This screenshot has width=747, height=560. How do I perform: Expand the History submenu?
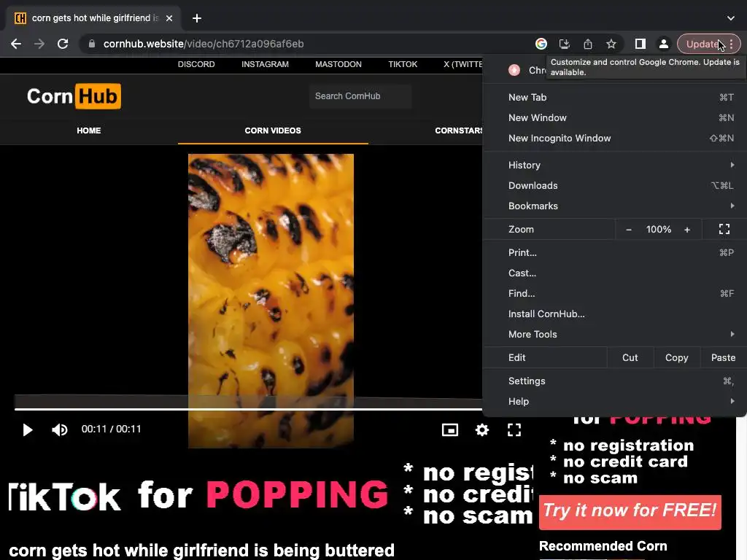click(614, 165)
